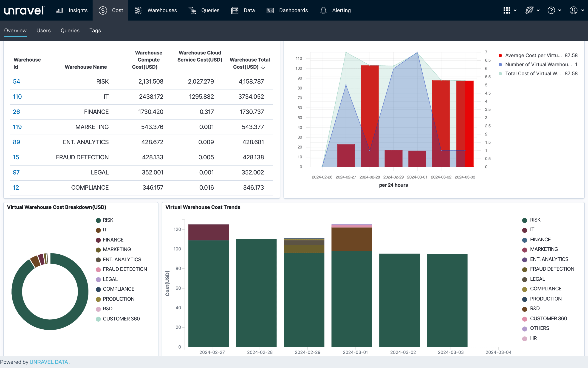Viewport: 588px width, 368px height.
Task: Toggle Average Cost per Virtual Warehouse legend
Action: (x=533, y=56)
